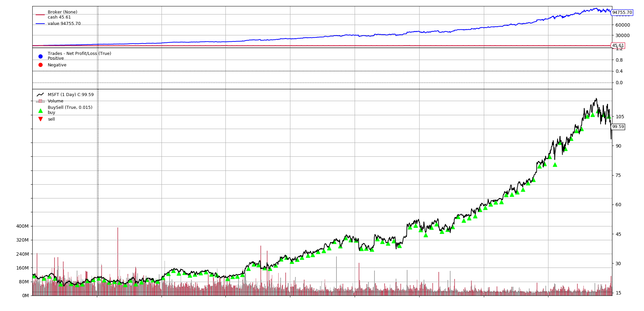Image resolution: width=644 pixels, height=311 pixels.
Task: Click the 400M volume axis tick label
Action: 22,226
